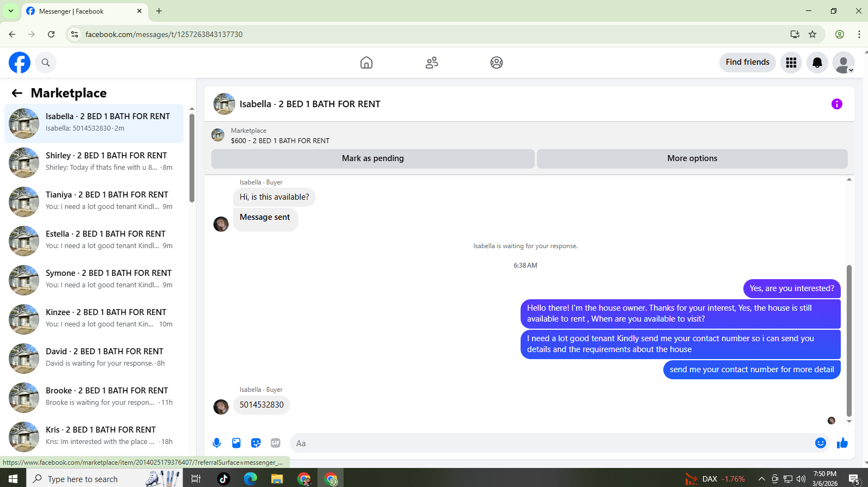The width and height of the screenshot is (868, 487).
Task: View site information icon in address bar
Action: [75, 34]
